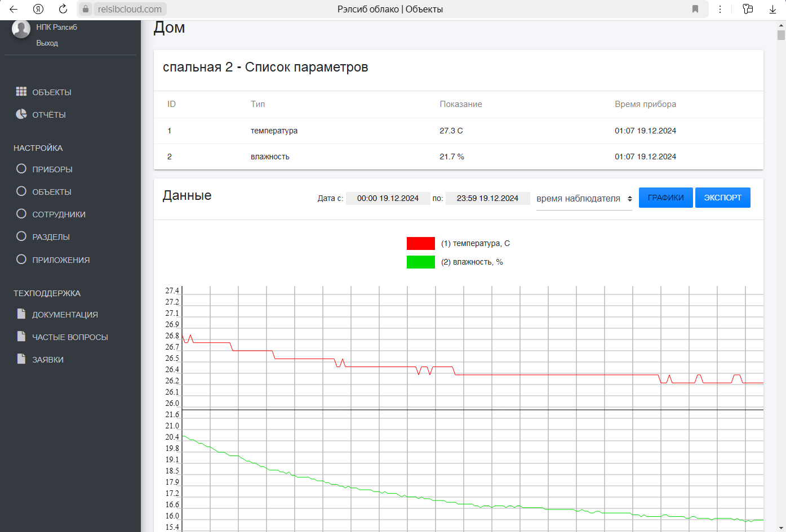Select the ПРИБОРЫ circle marker

(21, 168)
